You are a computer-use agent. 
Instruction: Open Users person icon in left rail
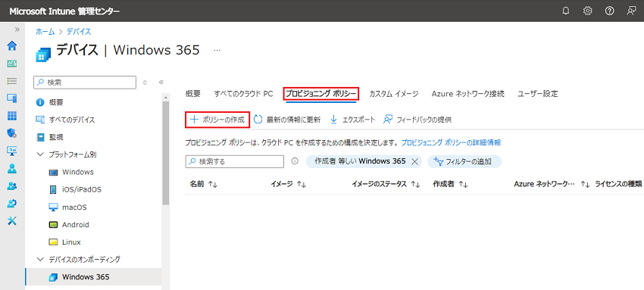[x=12, y=168]
